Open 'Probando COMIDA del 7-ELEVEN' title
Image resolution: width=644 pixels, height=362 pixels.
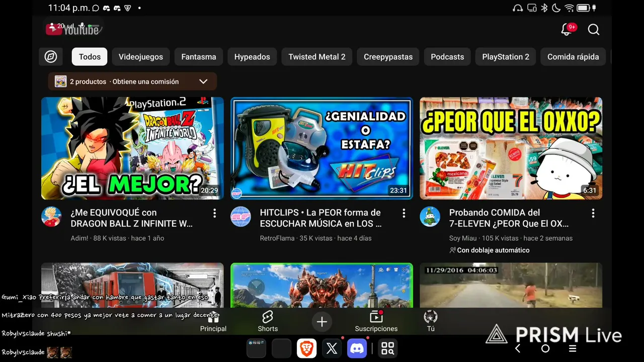(x=509, y=218)
